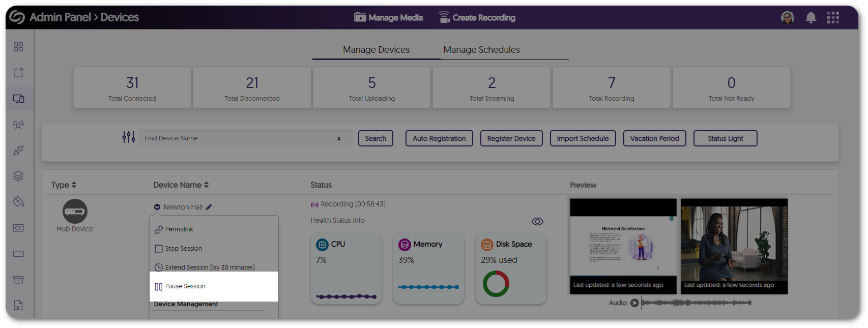Viewport: 868px width, 328px height.
Task: Open the dashboard grid icon in the sidebar
Action: click(18, 47)
